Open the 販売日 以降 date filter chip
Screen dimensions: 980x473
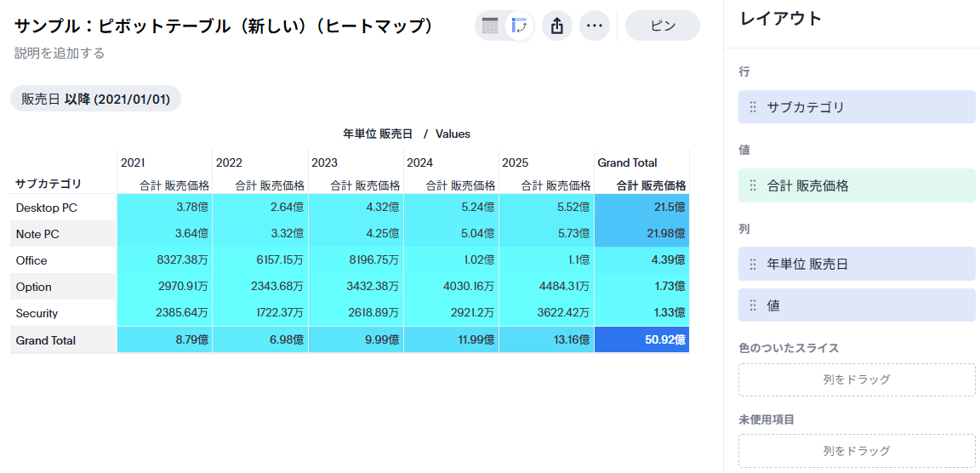pos(95,100)
